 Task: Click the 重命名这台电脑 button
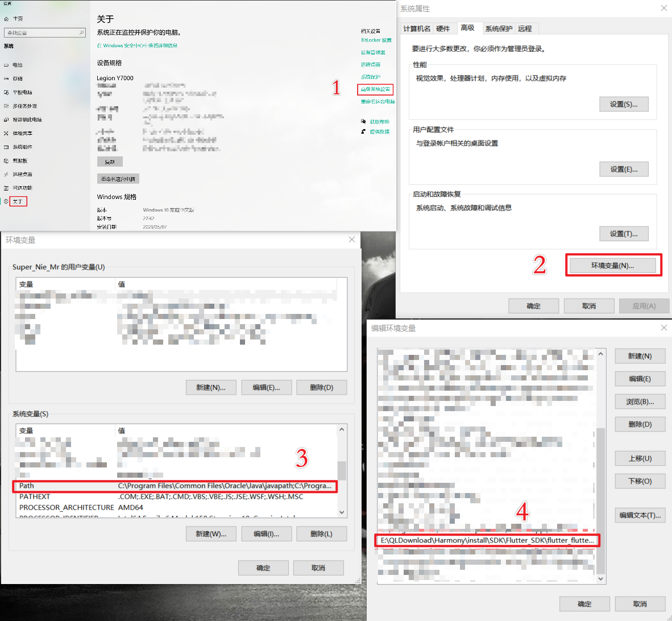pyautogui.click(x=118, y=179)
